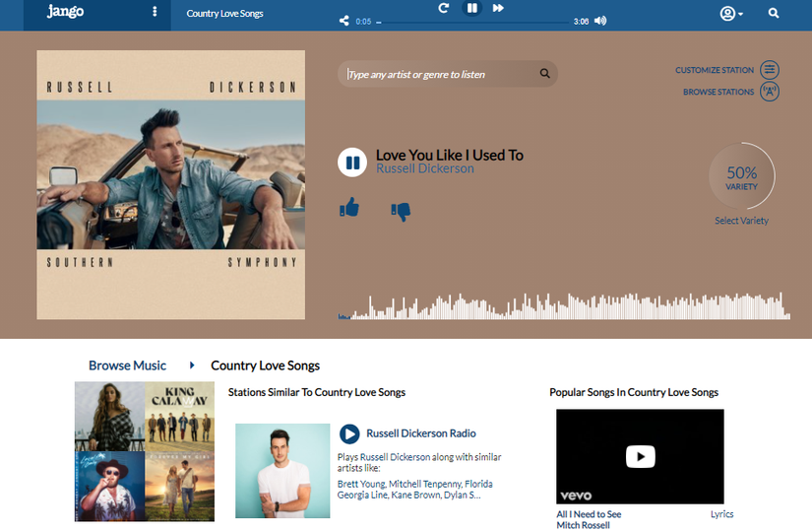Click the Browse Stations antenna icon

point(770,92)
